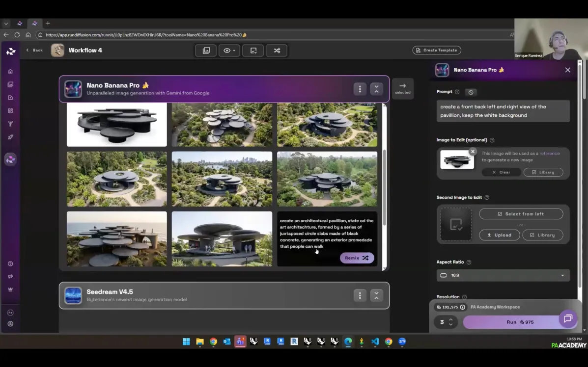Select the coastal pavilion image thumbnail

point(117,239)
